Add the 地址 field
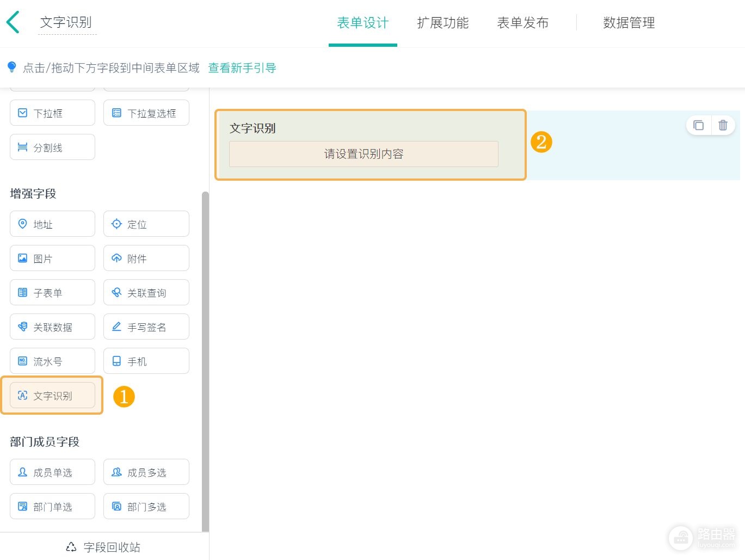745x560 pixels. click(x=52, y=224)
